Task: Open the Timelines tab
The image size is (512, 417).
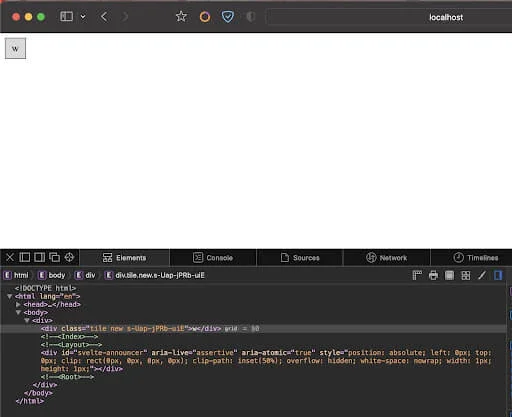Action: click(x=476, y=258)
